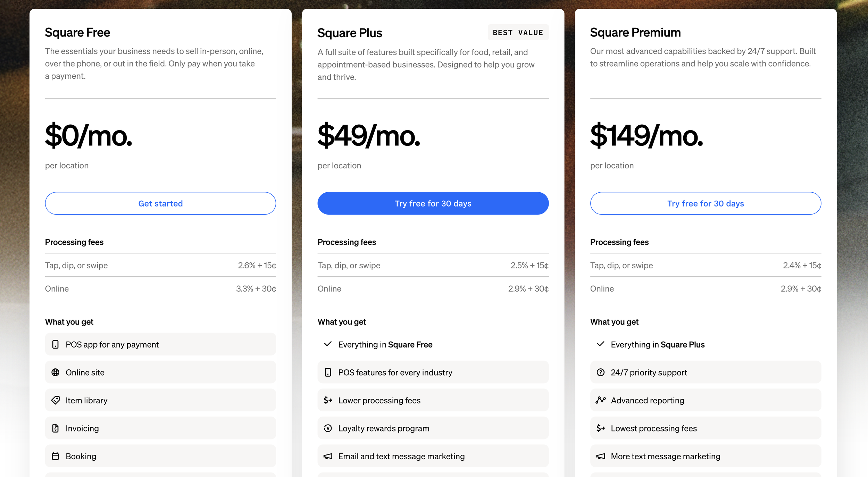
Task: Click the phone icon beside POS app for any payment
Action: 55,344
